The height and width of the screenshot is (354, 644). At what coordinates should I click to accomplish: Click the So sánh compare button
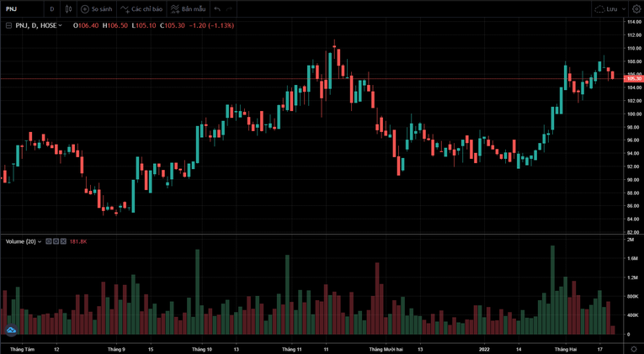pos(97,9)
